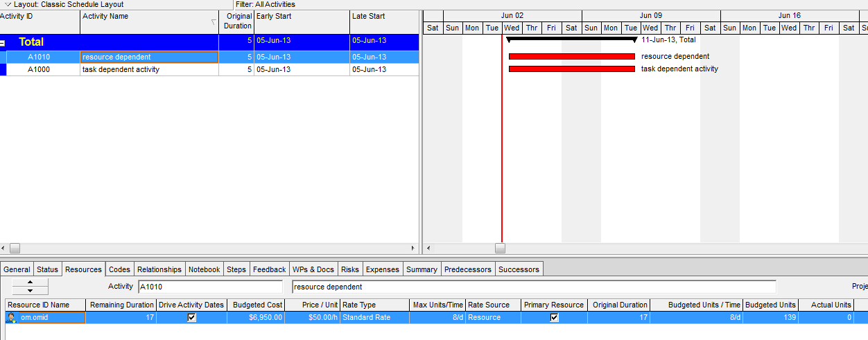Open the Risks tab

(350, 269)
